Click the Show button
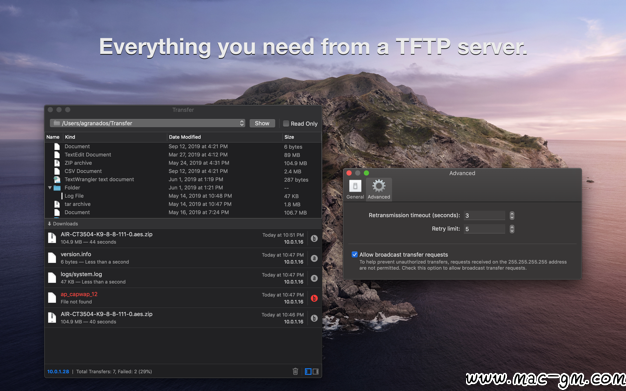The image size is (626, 391). click(x=262, y=123)
